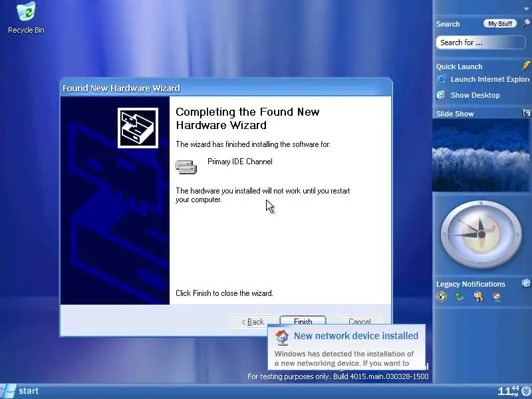Image resolution: width=532 pixels, height=399 pixels.
Task: Open the sidebar top dropdown arrow
Action: click(x=526, y=9)
